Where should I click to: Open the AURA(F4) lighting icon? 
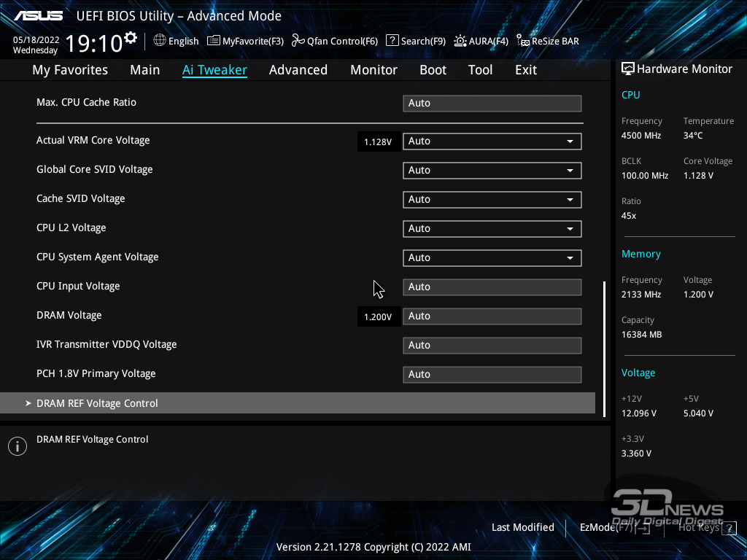[460, 41]
